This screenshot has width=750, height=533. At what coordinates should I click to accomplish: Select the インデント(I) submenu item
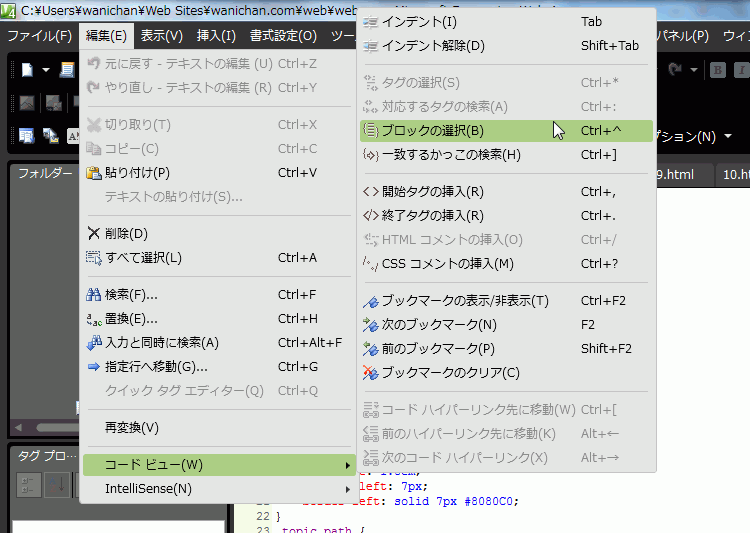point(506,22)
